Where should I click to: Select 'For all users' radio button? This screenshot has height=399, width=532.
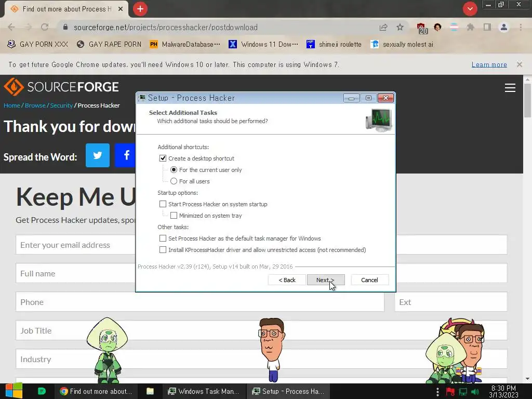point(174,181)
